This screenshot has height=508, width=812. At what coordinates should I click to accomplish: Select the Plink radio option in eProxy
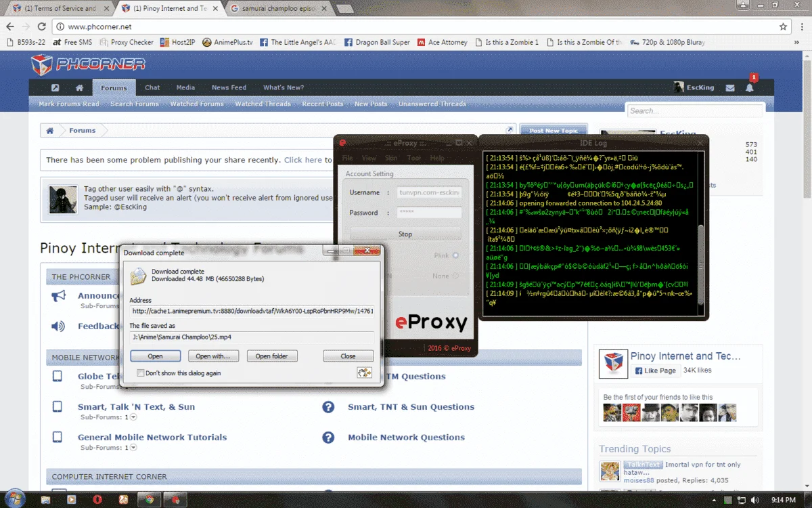click(x=455, y=255)
